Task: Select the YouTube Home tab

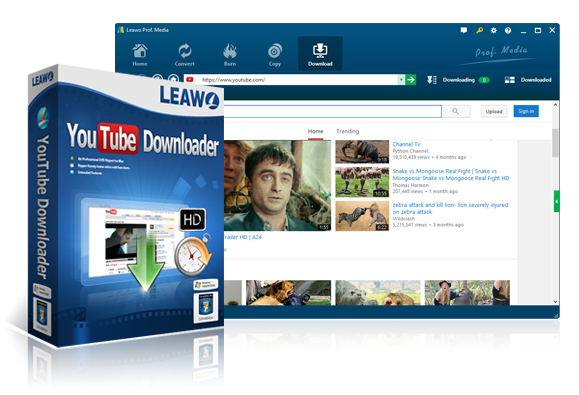Action: pos(315,131)
